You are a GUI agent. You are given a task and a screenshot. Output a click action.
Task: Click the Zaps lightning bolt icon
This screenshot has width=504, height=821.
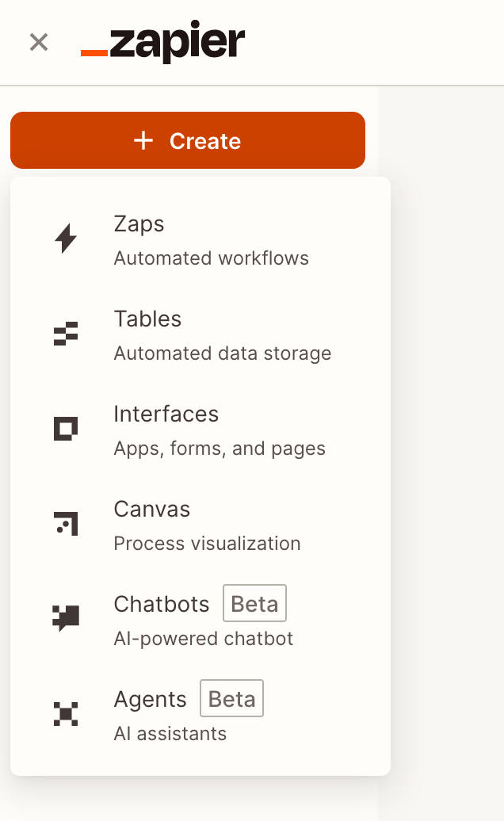click(x=66, y=239)
